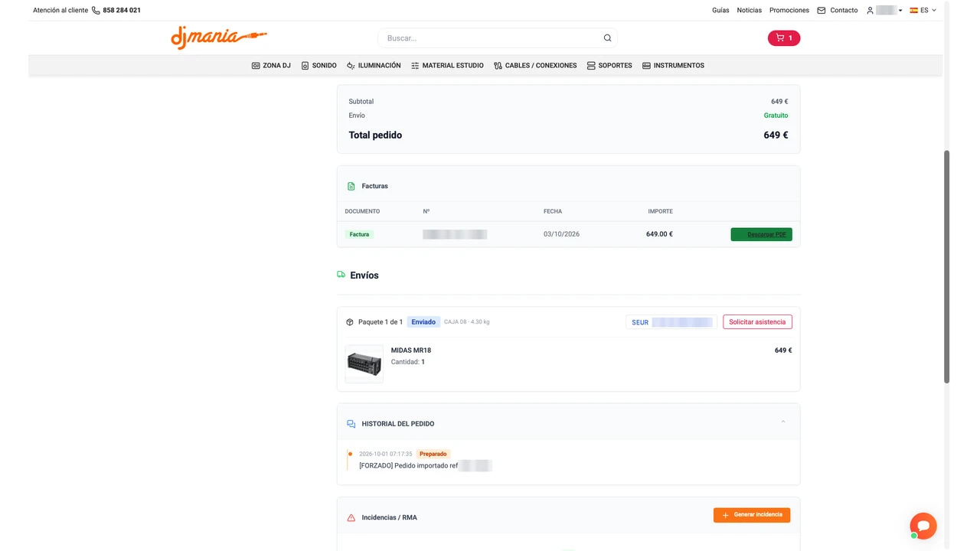Open the CABLES / CONEXIONES menu
The height and width of the screenshot is (551, 980).
[x=535, y=66]
